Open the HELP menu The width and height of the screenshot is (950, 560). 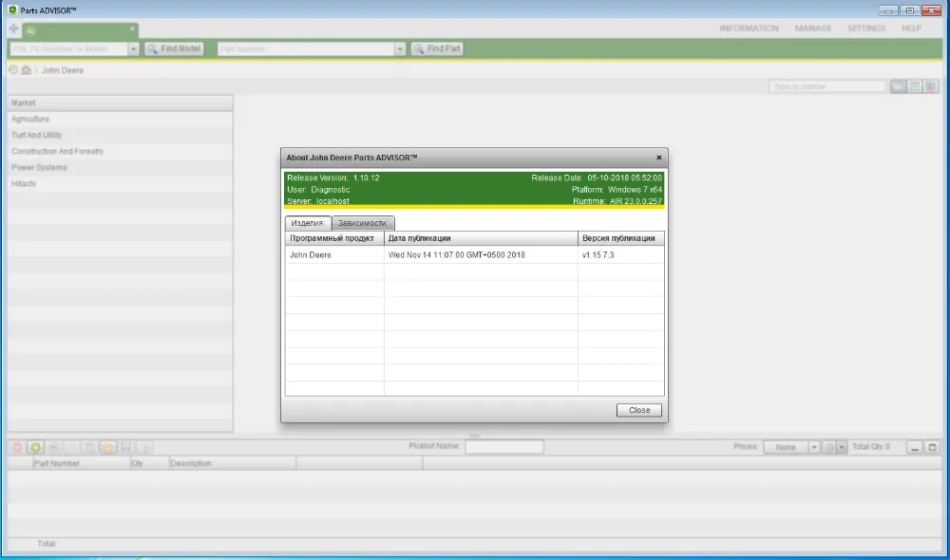click(x=911, y=28)
